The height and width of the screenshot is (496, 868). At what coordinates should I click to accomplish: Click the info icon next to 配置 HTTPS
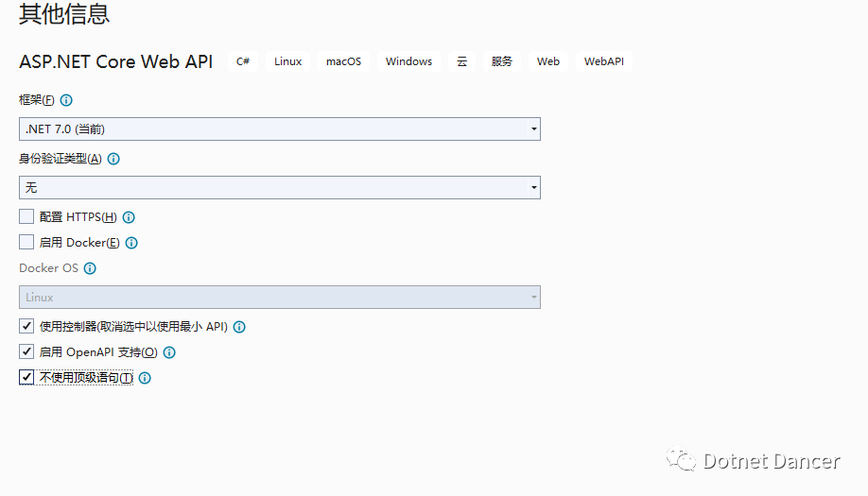point(129,217)
